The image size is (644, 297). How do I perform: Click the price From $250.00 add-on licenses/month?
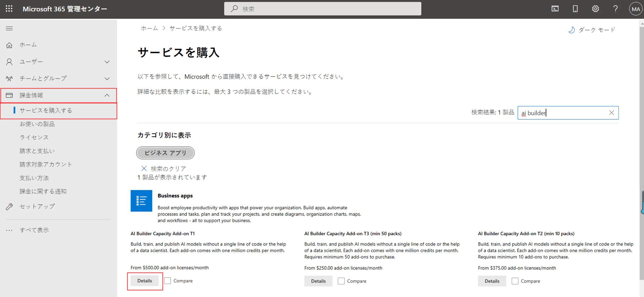tap(343, 268)
